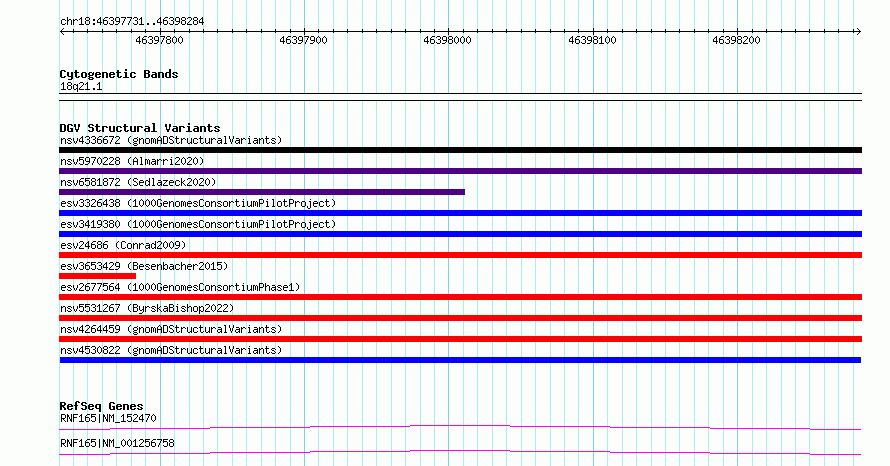
Task: Click the purple nsv5970228 variant bar
Action: [x=460, y=171]
